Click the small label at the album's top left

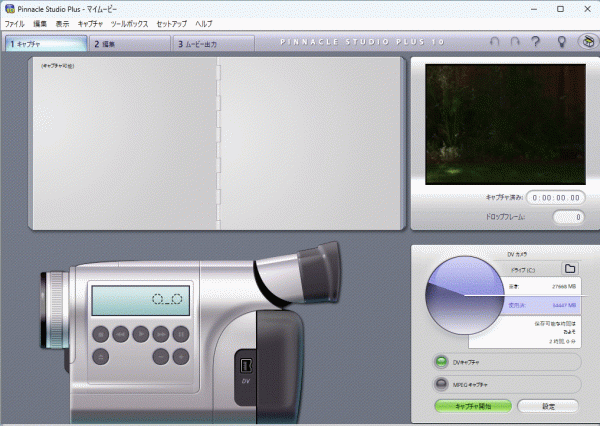57,66
